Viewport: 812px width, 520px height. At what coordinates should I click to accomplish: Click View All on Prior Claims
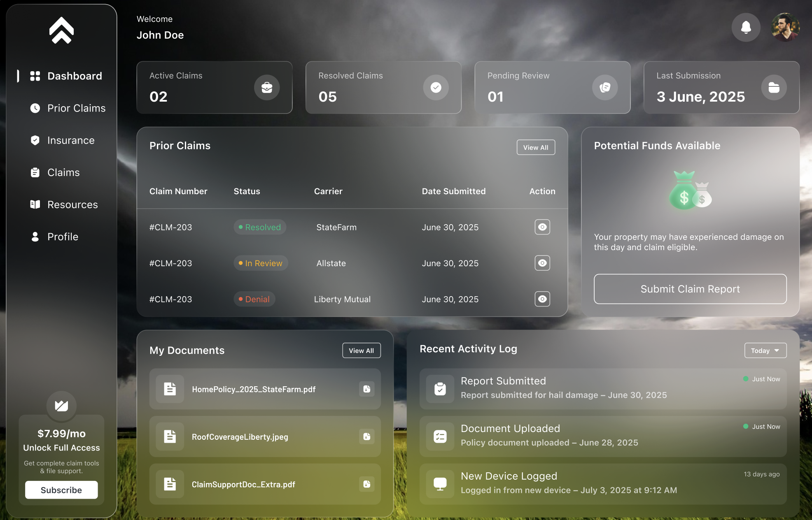pyautogui.click(x=536, y=147)
